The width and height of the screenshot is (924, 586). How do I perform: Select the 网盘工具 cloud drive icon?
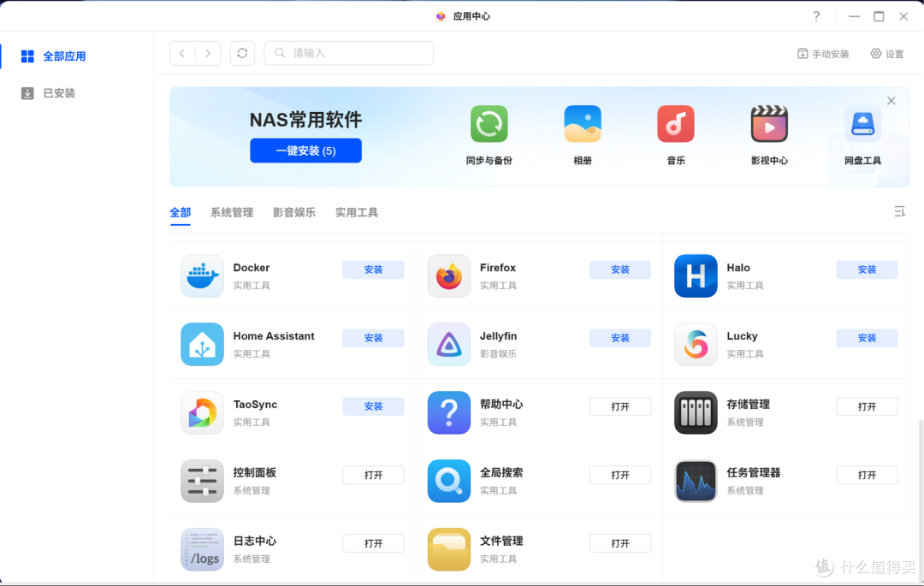(x=862, y=124)
